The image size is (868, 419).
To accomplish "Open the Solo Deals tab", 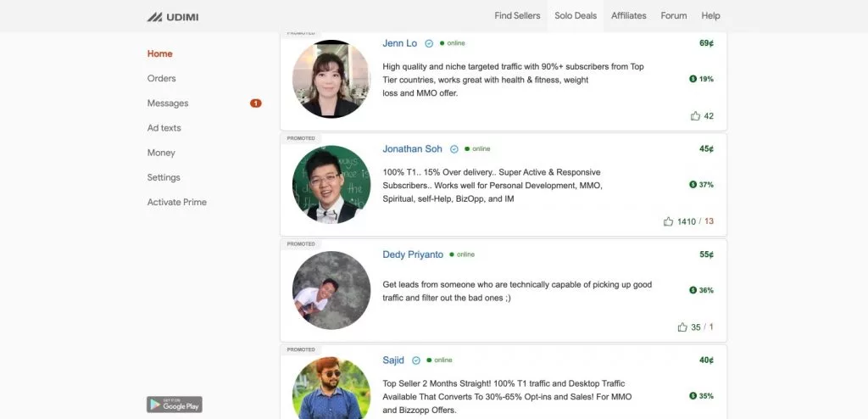I will tap(576, 15).
